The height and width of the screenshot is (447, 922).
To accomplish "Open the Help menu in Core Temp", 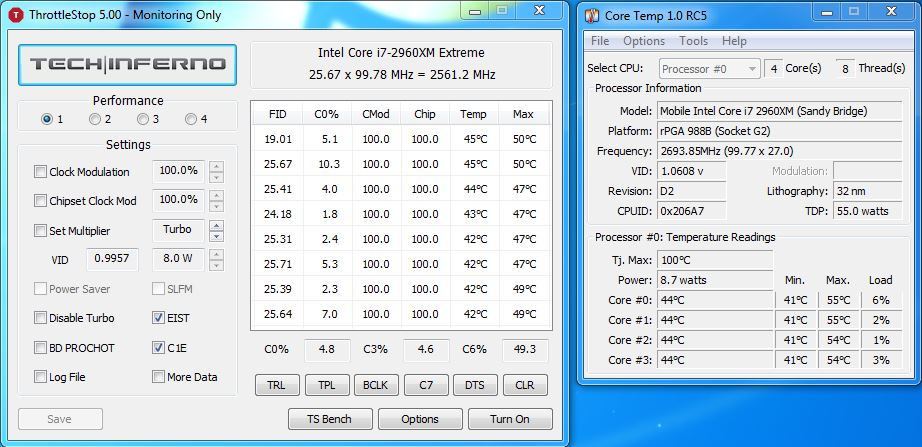I will [734, 41].
